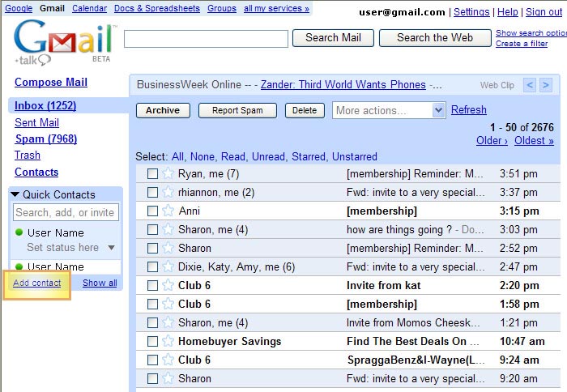Star the Sharon 1:21 pm conversation
Viewport: 567px width, 392px height.
tap(168, 322)
